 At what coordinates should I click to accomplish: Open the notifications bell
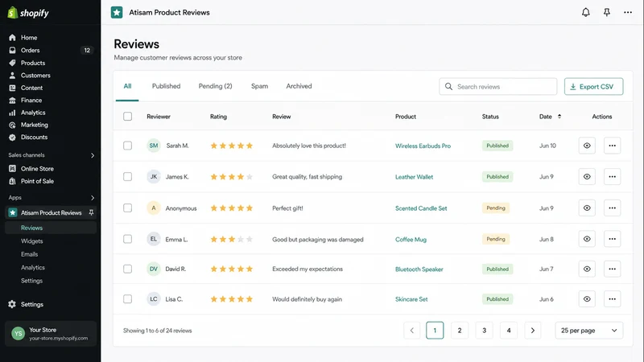(586, 12)
